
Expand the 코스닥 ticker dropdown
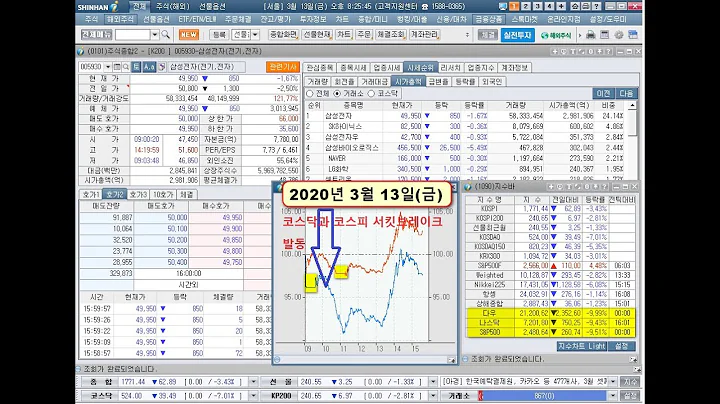coord(253,395)
